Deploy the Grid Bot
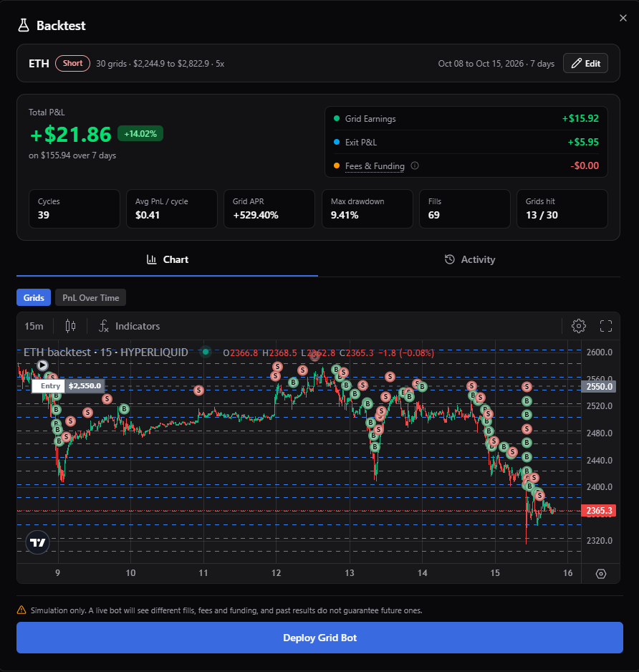This screenshot has width=639, height=672. pos(319,638)
